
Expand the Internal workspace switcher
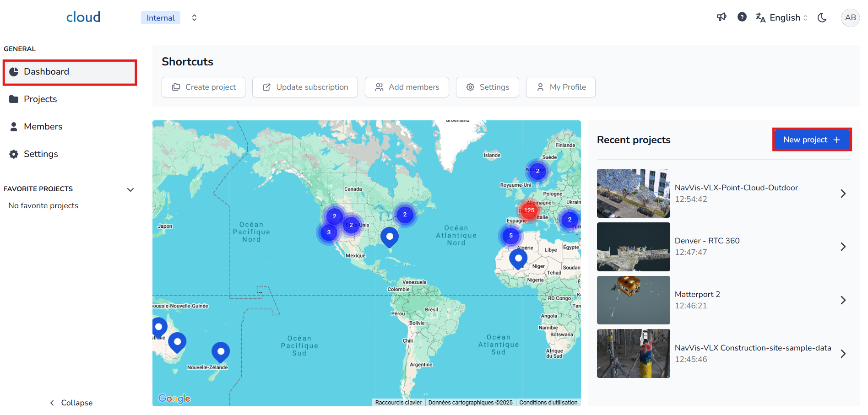click(x=194, y=18)
